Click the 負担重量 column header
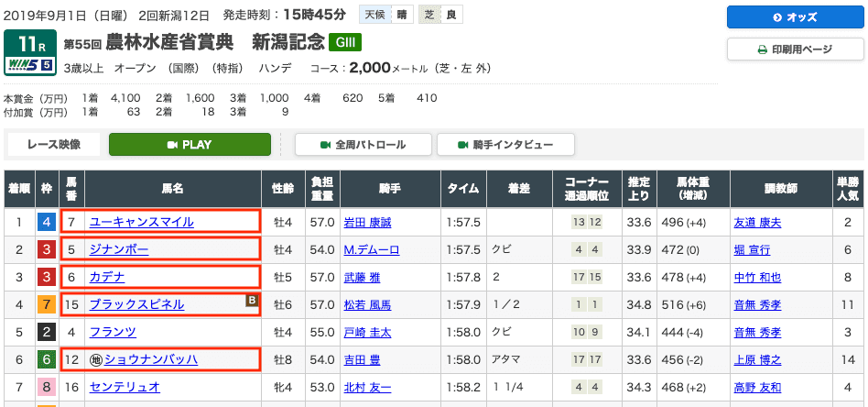The width and height of the screenshot is (868, 407). [x=321, y=189]
